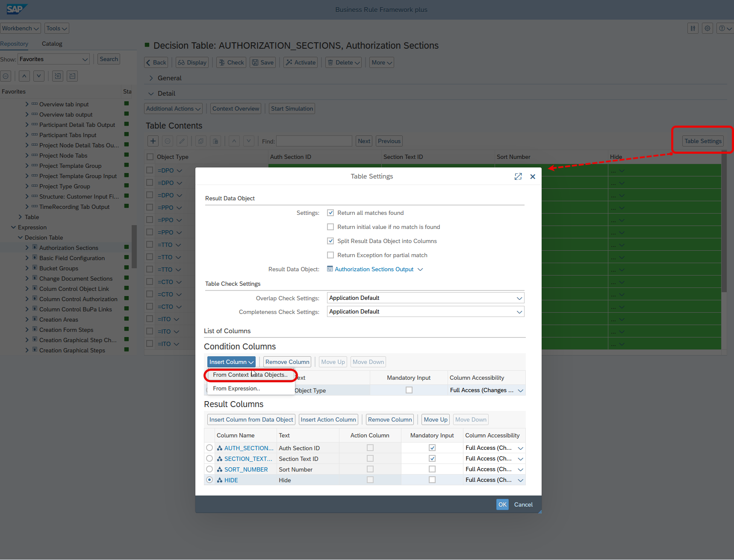The image size is (734, 560).
Task: Click the SAP logo
Action: (16, 9)
